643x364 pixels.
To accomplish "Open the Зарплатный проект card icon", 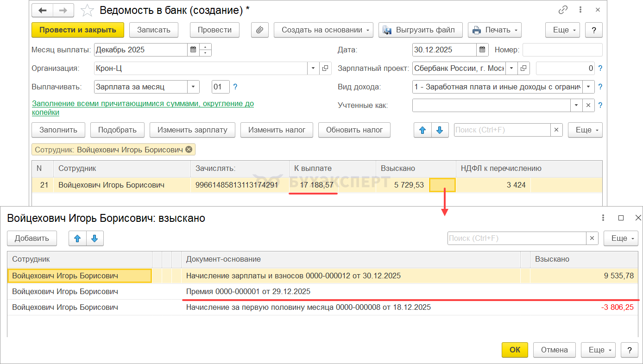I will tap(523, 69).
